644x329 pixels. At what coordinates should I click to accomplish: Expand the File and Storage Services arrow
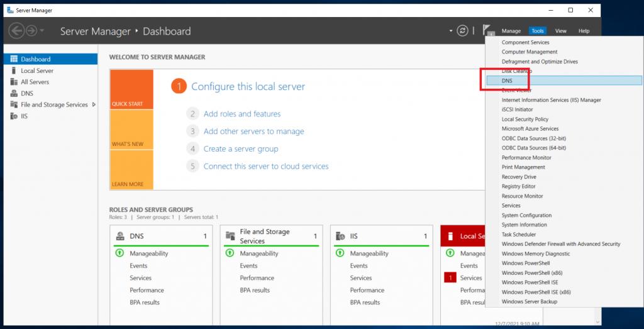(94, 104)
